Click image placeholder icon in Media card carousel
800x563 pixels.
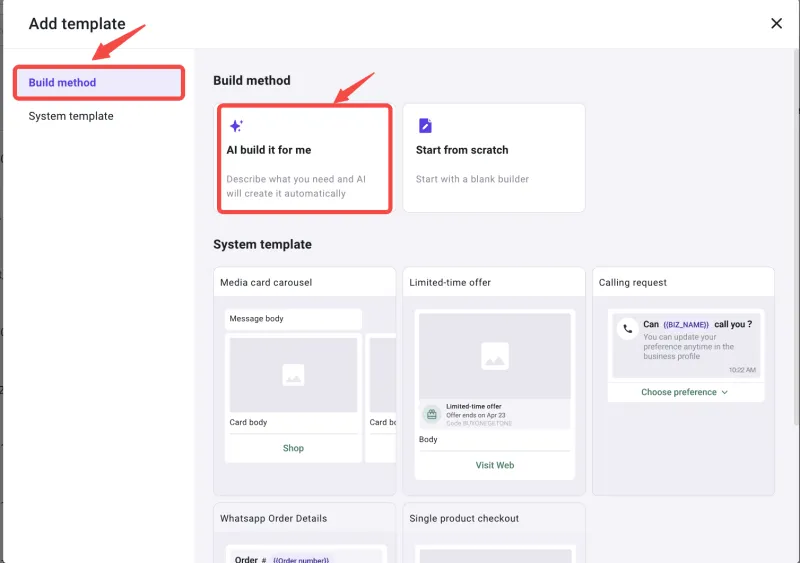coord(293,375)
